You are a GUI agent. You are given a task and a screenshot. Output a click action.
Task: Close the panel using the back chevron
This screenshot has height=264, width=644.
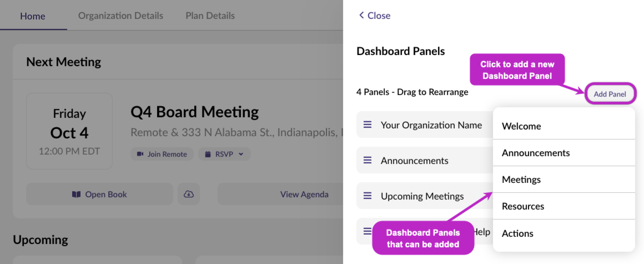click(361, 15)
